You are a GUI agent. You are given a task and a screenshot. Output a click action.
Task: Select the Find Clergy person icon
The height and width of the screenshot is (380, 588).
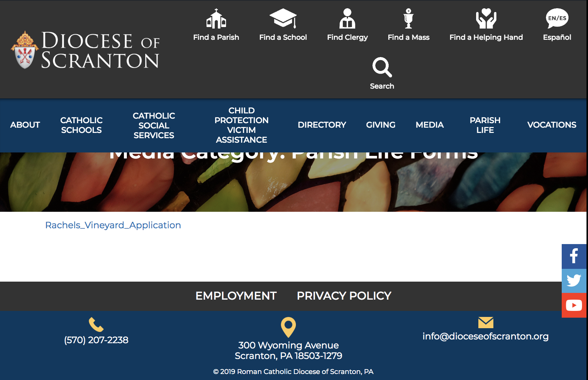click(347, 19)
